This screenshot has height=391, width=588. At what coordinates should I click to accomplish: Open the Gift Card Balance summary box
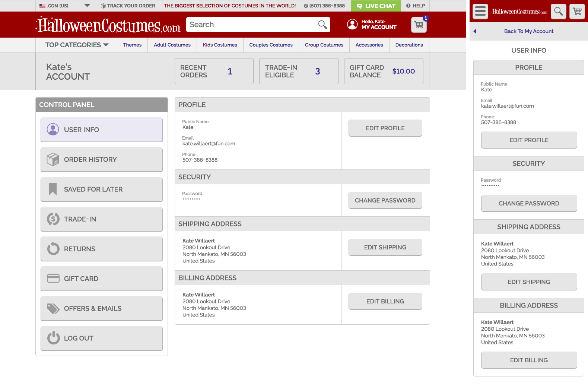click(384, 71)
